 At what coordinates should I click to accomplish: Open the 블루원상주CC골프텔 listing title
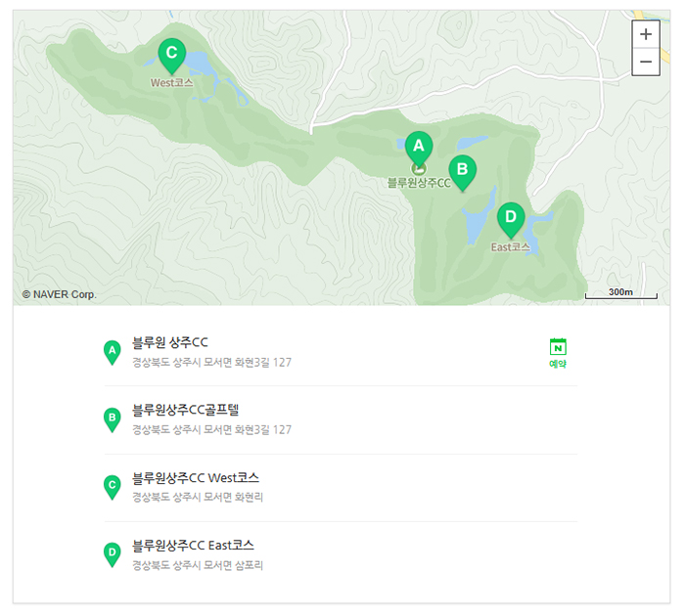pyautogui.click(x=186, y=410)
